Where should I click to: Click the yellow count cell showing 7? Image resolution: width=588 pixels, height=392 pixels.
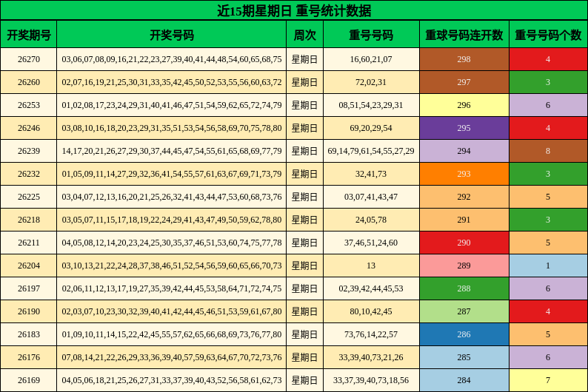pos(548,380)
